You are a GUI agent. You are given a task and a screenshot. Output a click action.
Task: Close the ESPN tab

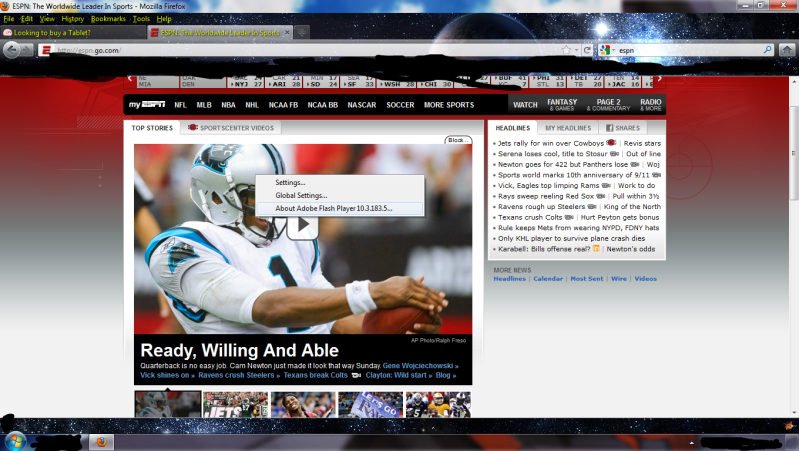[x=287, y=32]
